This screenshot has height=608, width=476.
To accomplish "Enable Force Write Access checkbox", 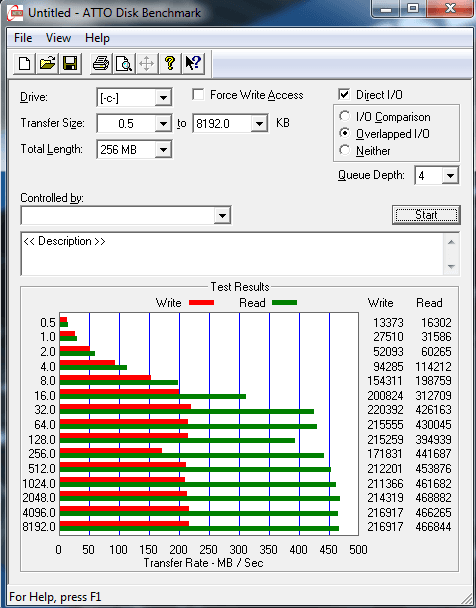I will (x=198, y=95).
